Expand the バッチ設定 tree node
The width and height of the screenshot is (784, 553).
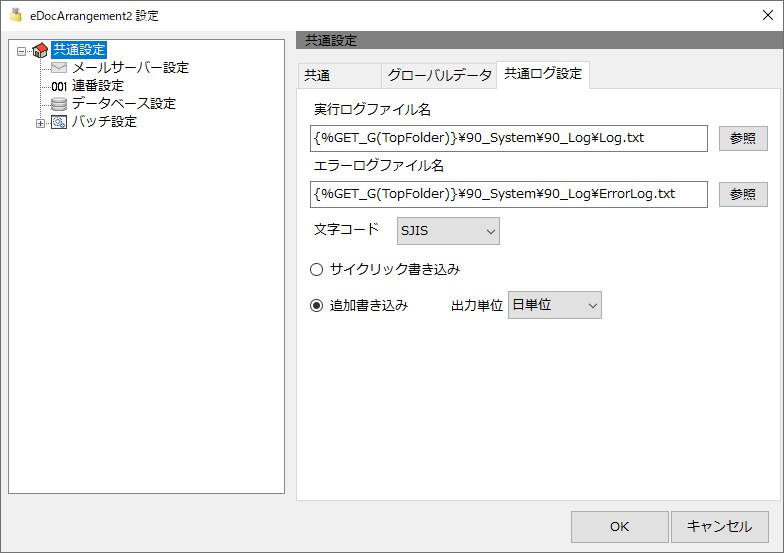[40, 123]
